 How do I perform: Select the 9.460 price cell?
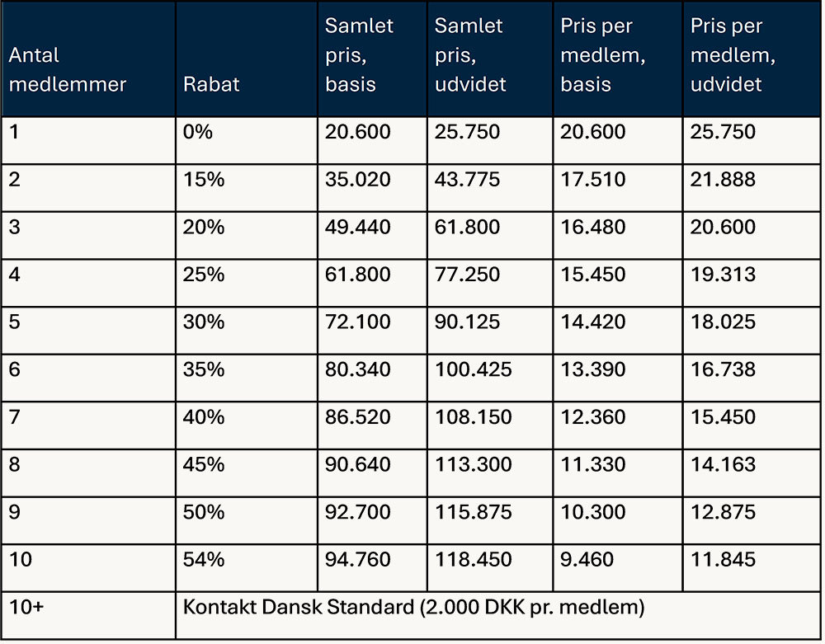pos(587,560)
